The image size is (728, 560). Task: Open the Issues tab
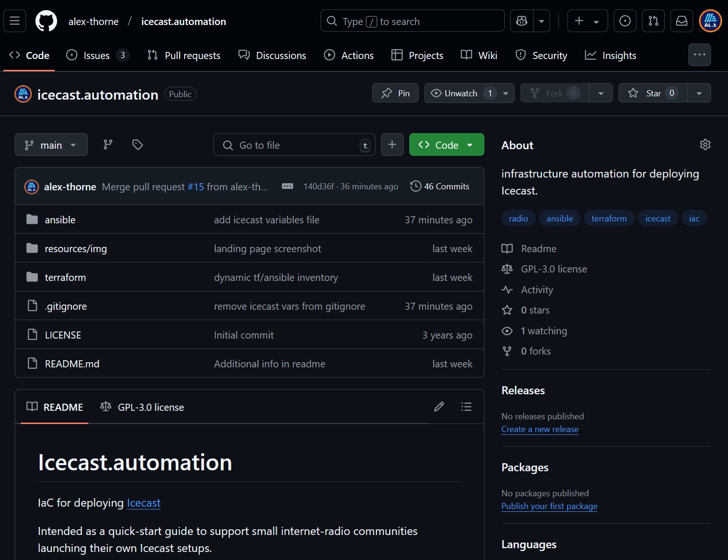click(98, 55)
